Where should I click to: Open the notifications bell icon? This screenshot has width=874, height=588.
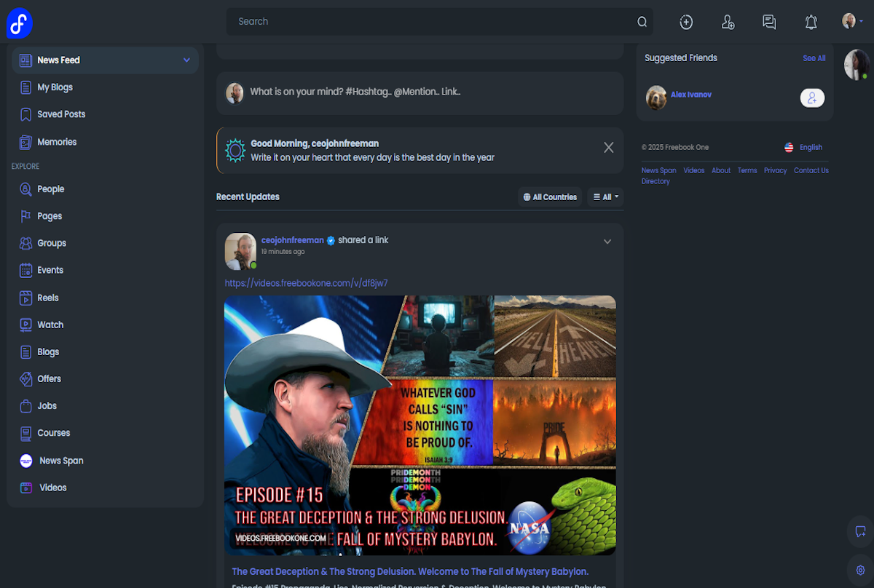click(x=811, y=22)
